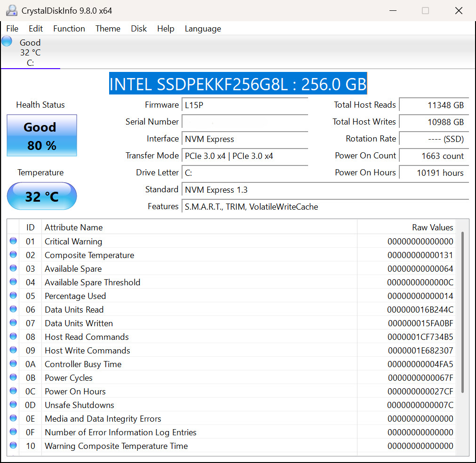Screen dimensions: 476x463
Task: Click status orb for Host Read Commands row
Action: (x=13, y=336)
